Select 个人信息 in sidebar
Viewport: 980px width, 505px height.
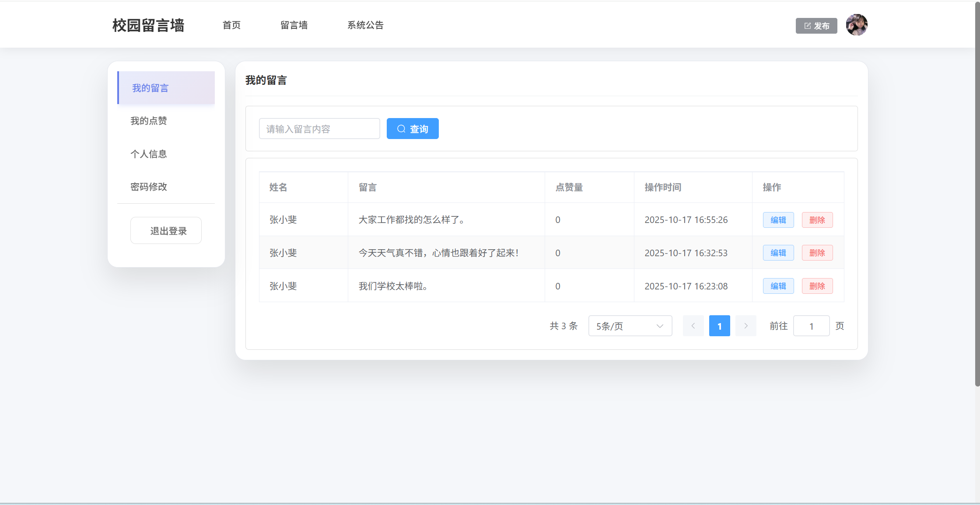point(149,154)
